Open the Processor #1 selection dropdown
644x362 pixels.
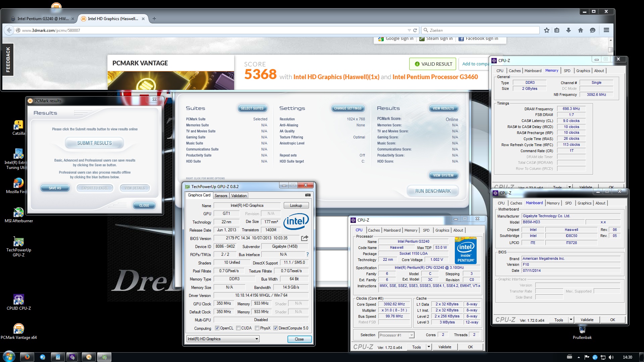click(x=396, y=335)
